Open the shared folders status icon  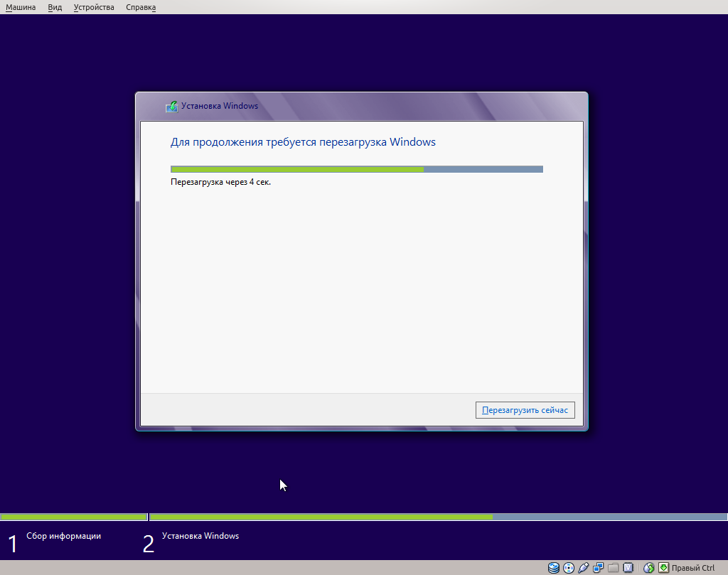tap(613, 567)
